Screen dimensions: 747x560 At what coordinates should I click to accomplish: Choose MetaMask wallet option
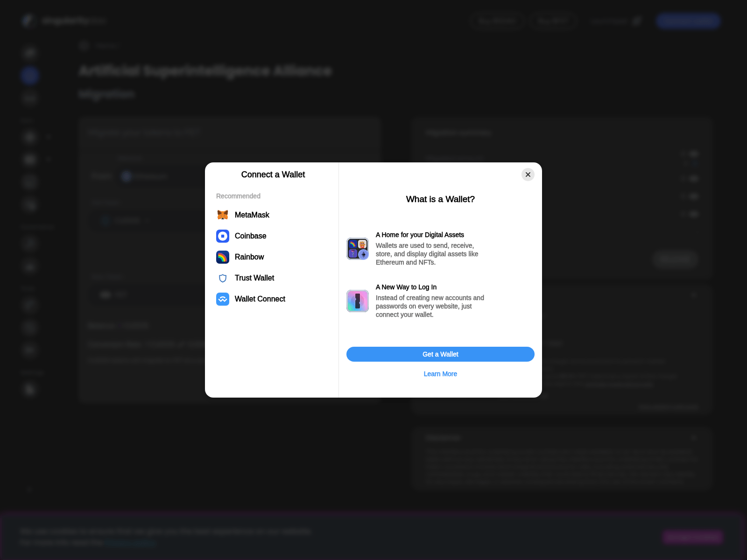[x=272, y=215]
